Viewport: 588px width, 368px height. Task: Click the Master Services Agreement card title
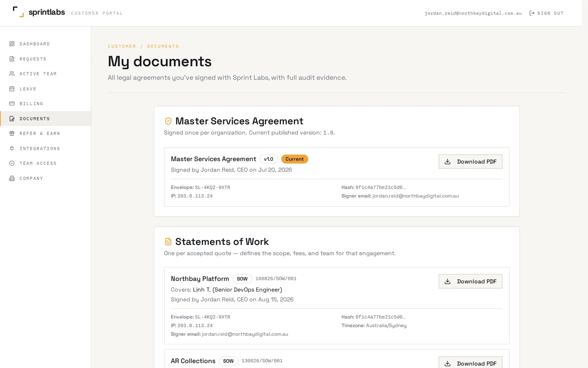click(213, 159)
